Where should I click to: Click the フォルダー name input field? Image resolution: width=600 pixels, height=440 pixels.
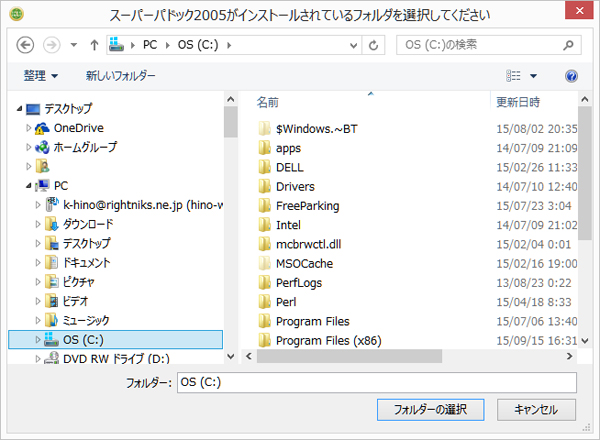tap(377, 382)
